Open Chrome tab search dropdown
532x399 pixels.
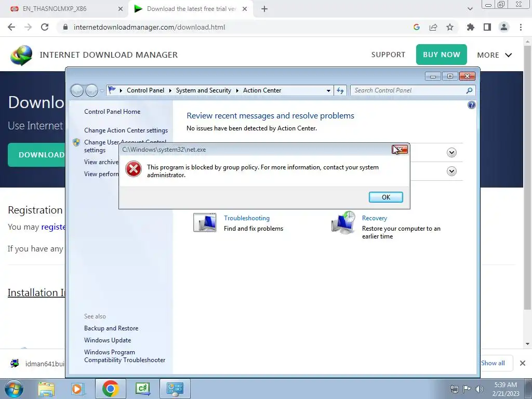(470, 9)
